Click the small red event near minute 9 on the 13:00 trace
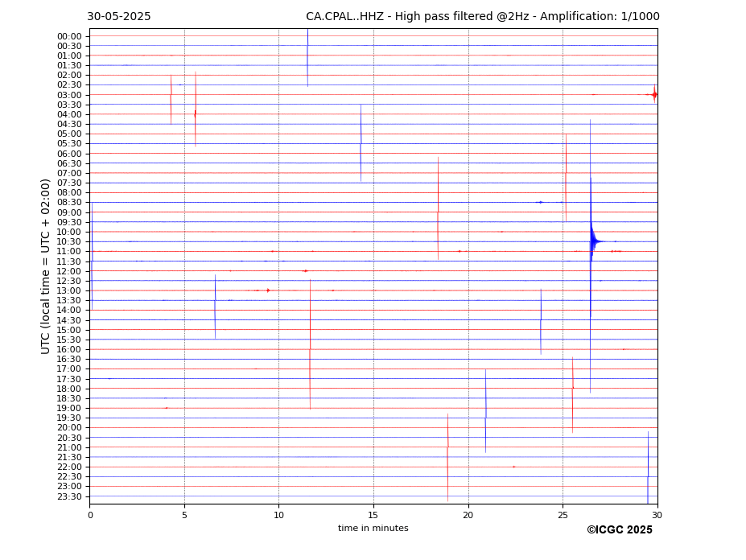This screenshot has width=746, height=560. [268, 290]
